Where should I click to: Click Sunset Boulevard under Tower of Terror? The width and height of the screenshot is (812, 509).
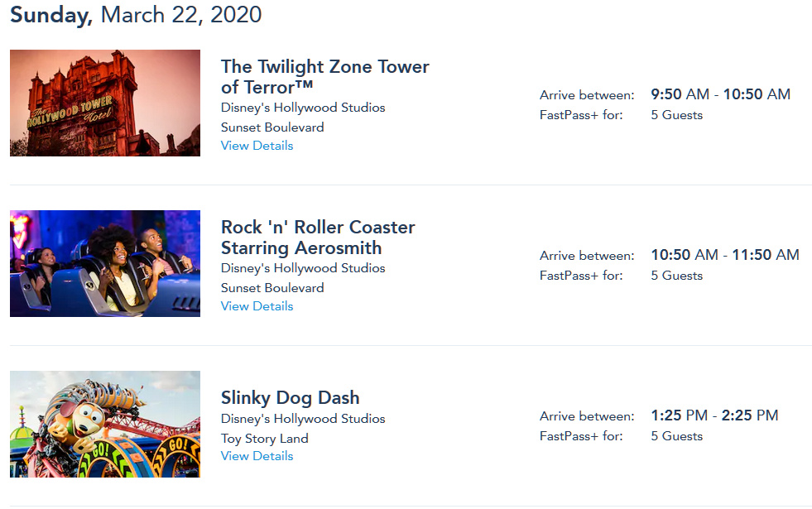tap(272, 127)
